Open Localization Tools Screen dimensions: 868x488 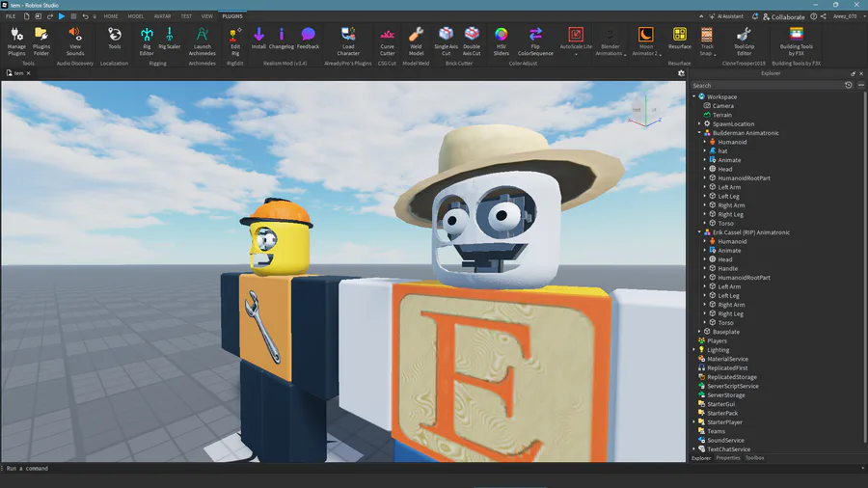pos(114,39)
